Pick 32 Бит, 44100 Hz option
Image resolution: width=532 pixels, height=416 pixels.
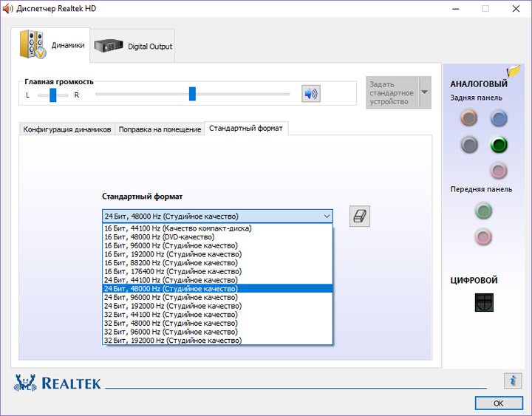click(217, 315)
